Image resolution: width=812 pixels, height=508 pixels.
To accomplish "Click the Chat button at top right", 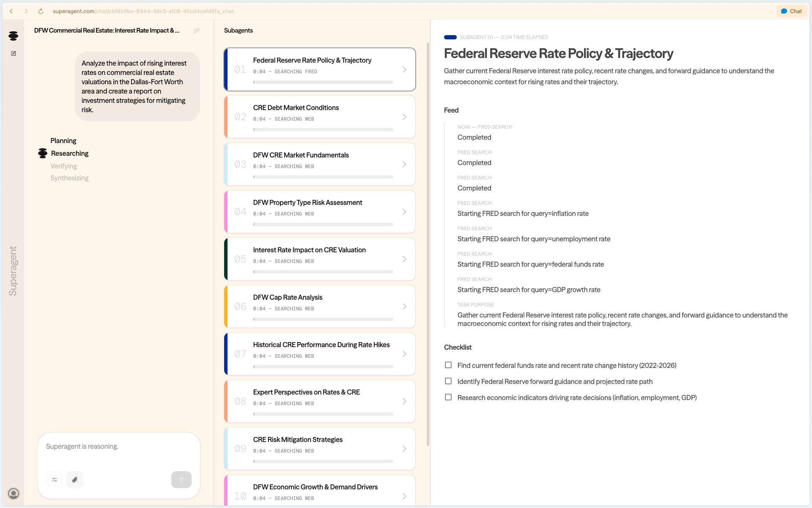I will 791,11.
